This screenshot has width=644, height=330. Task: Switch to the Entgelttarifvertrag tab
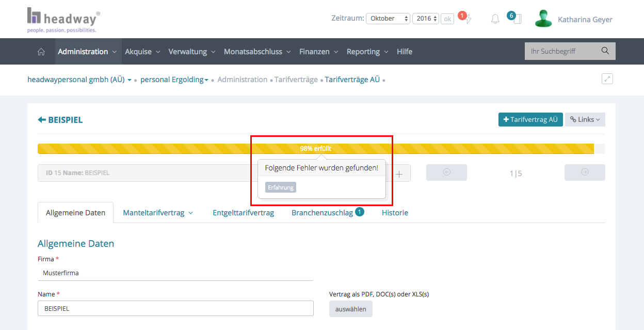click(x=243, y=213)
